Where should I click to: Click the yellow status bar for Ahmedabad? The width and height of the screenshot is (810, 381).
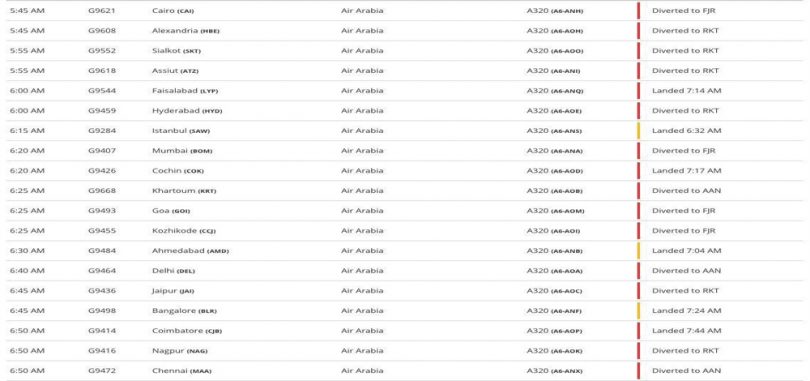tap(638, 251)
